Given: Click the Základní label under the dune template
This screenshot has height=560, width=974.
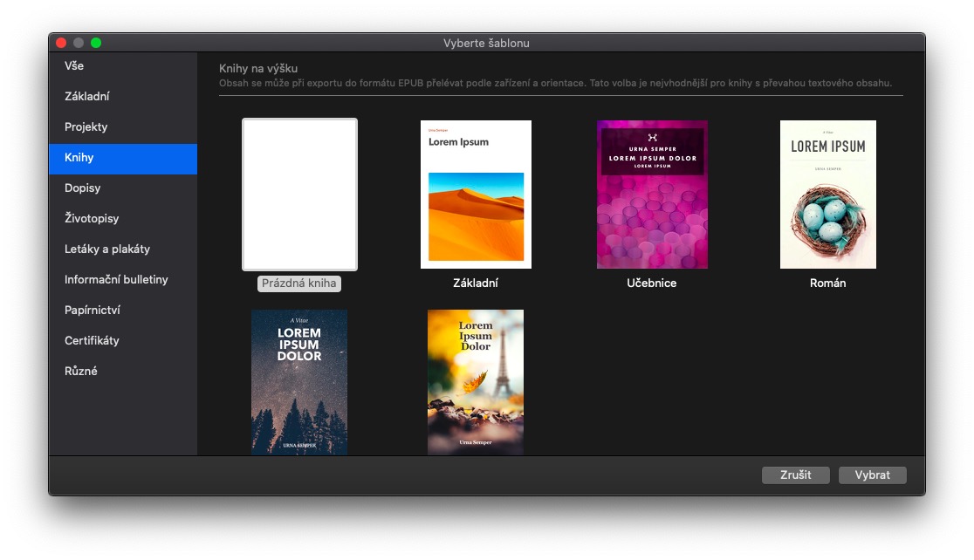Looking at the screenshot, I should [476, 283].
